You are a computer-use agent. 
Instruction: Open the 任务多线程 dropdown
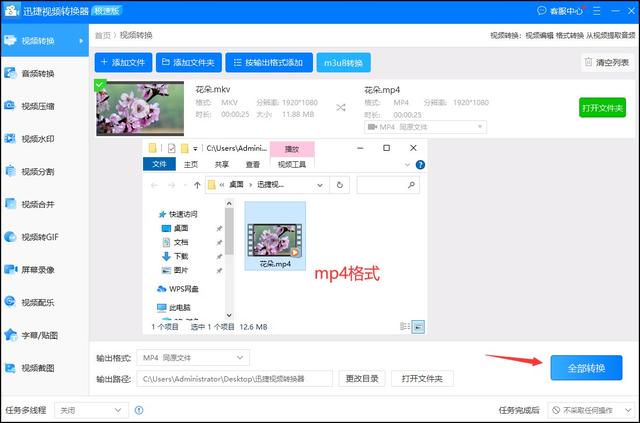coord(91,410)
